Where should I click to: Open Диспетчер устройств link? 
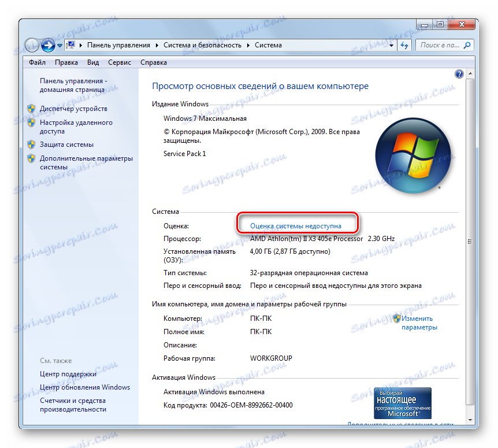click(x=73, y=109)
